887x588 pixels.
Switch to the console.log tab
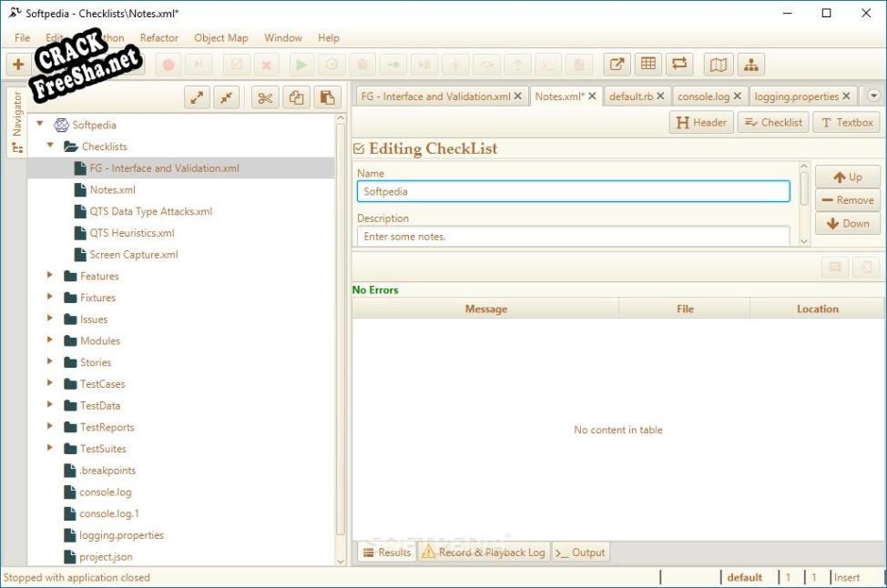(x=703, y=96)
